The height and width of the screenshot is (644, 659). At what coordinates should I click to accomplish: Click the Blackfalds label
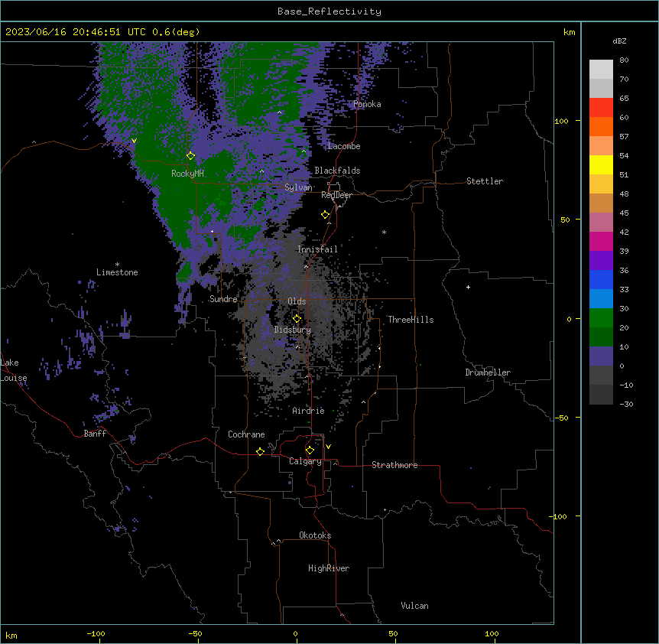(337, 171)
